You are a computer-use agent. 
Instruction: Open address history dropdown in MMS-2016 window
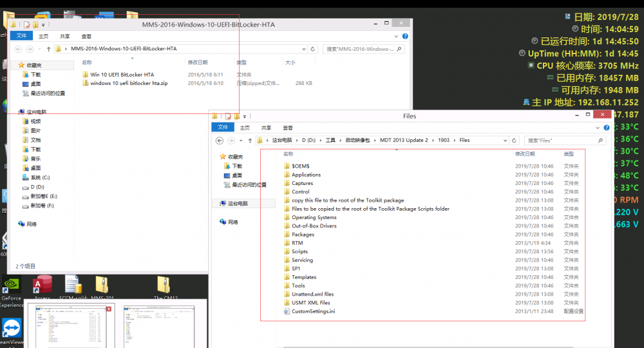(x=303, y=49)
